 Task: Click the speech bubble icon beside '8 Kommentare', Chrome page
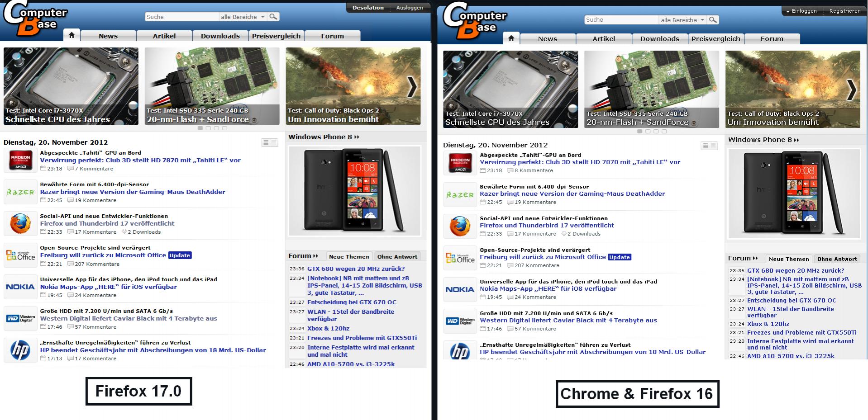coord(510,170)
